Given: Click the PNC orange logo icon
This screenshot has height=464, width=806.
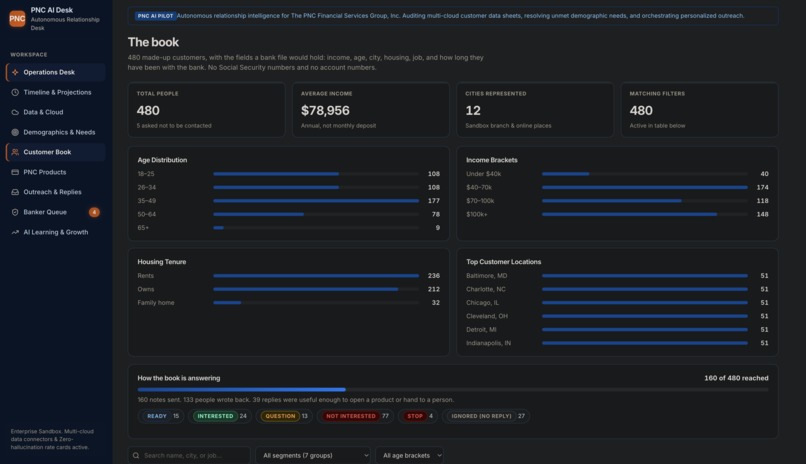Looking at the screenshot, I should click(x=17, y=18).
